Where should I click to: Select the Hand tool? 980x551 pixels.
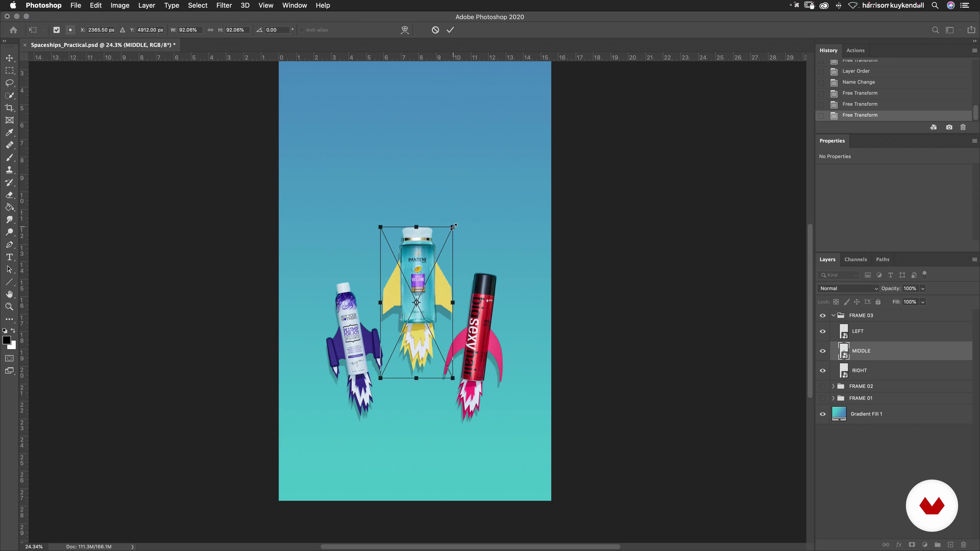click(9, 294)
